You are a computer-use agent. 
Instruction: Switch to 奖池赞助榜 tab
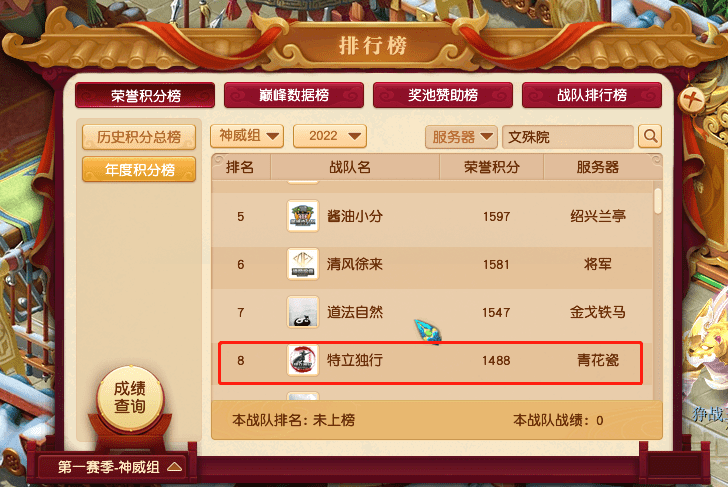[443, 95]
